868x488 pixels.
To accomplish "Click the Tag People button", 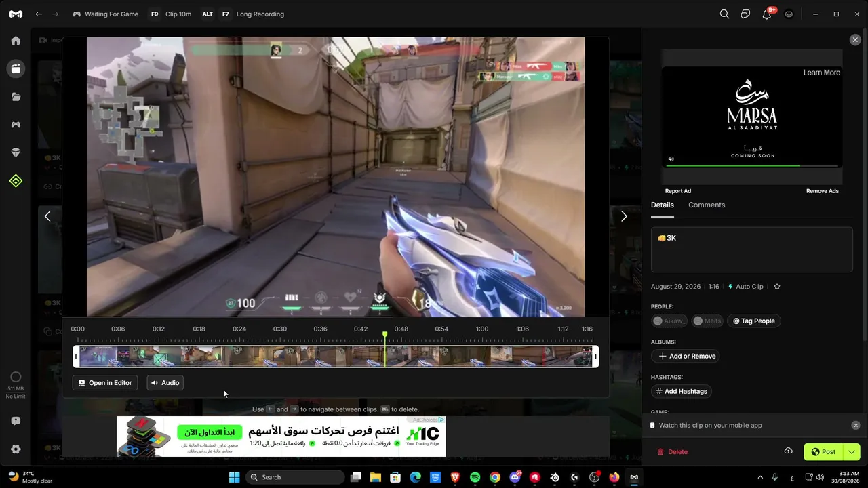I will click(x=753, y=321).
